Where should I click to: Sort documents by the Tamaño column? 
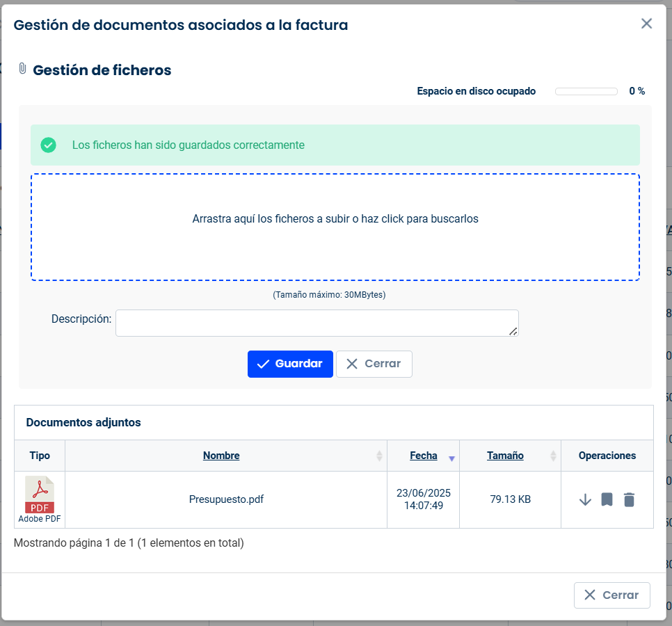click(505, 456)
